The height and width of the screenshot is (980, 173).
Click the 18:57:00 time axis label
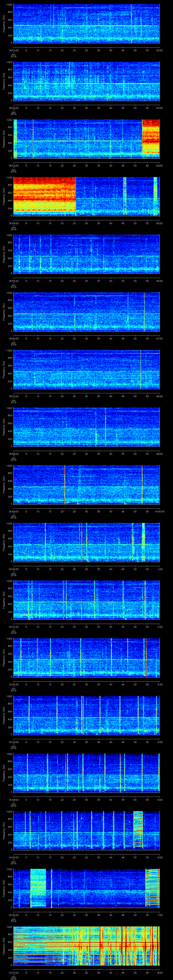pos(13,396)
